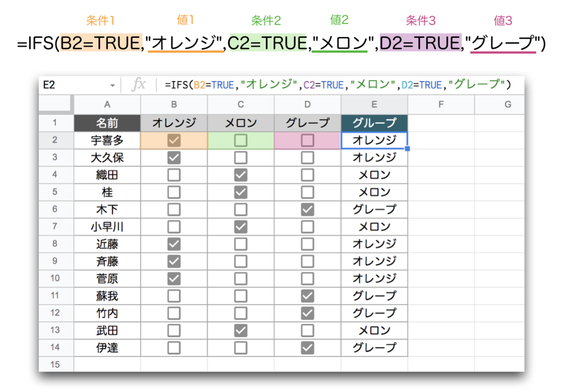
Task: Click the name cell 桂
Action: [107, 192]
